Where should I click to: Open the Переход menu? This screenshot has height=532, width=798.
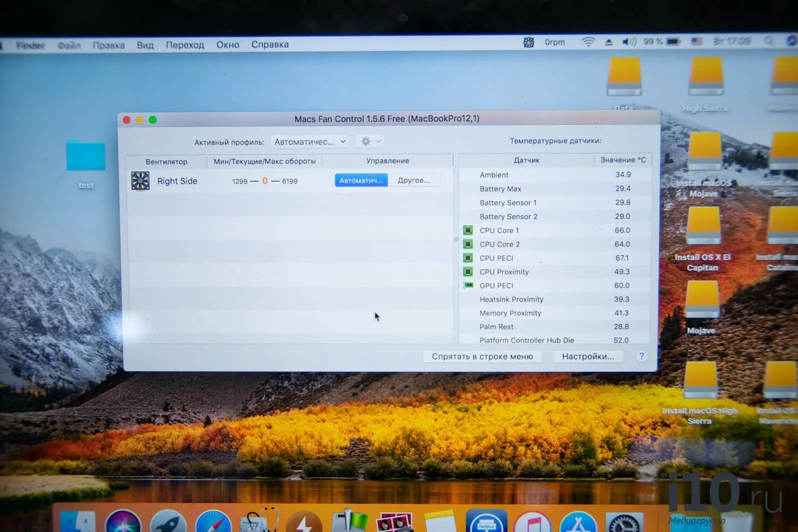point(185,45)
